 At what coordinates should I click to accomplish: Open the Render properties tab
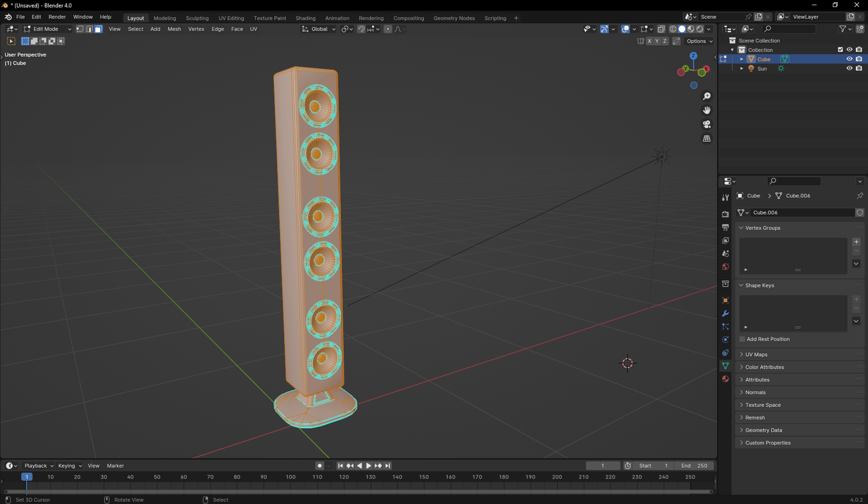pos(725,214)
